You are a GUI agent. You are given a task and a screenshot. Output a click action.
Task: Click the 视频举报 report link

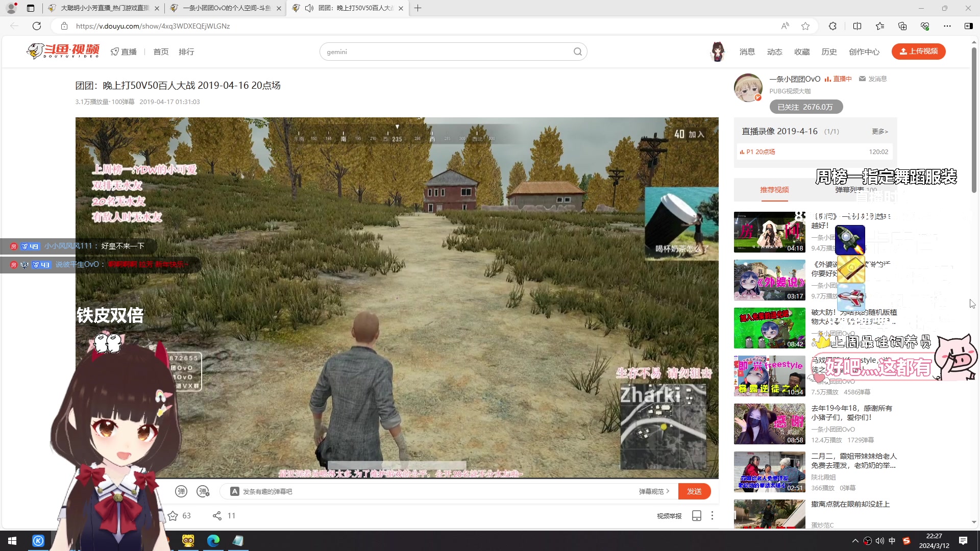(x=669, y=516)
